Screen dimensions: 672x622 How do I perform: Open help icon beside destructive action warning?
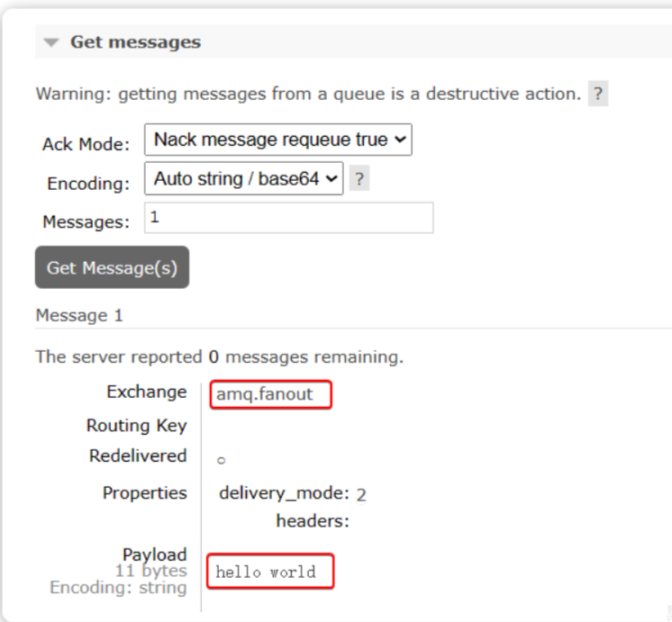597,94
